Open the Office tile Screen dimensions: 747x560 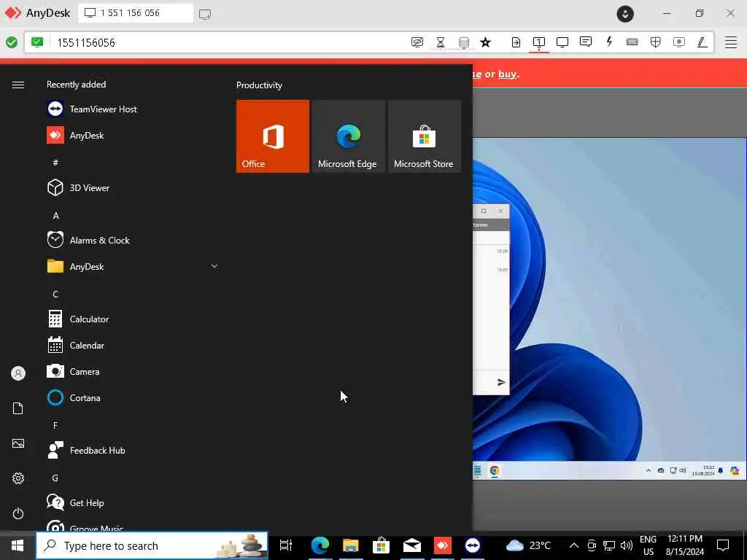coord(273,136)
